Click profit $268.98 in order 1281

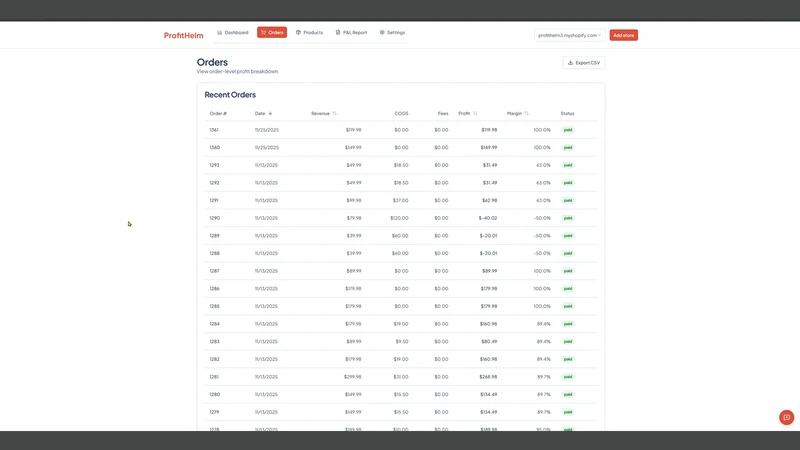[488, 377]
